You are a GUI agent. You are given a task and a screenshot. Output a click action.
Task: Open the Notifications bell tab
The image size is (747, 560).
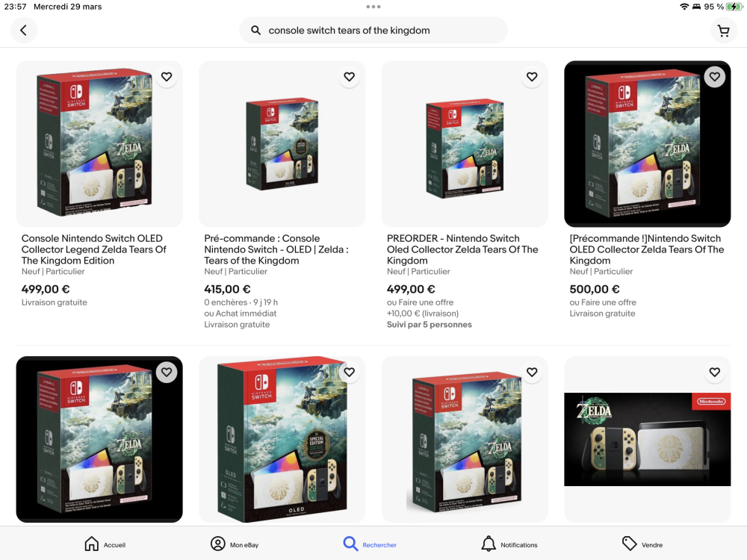click(509, 544)
